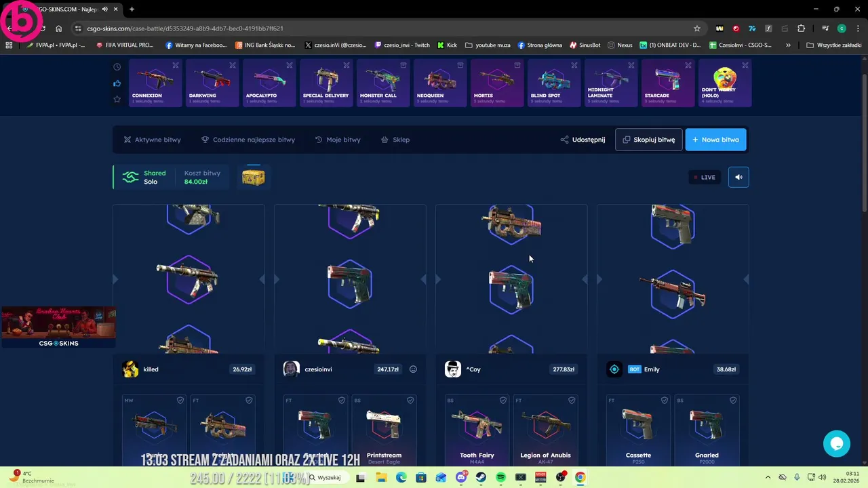Click the Gnarled P2000 card under Emily

click(x=707, y=430)
